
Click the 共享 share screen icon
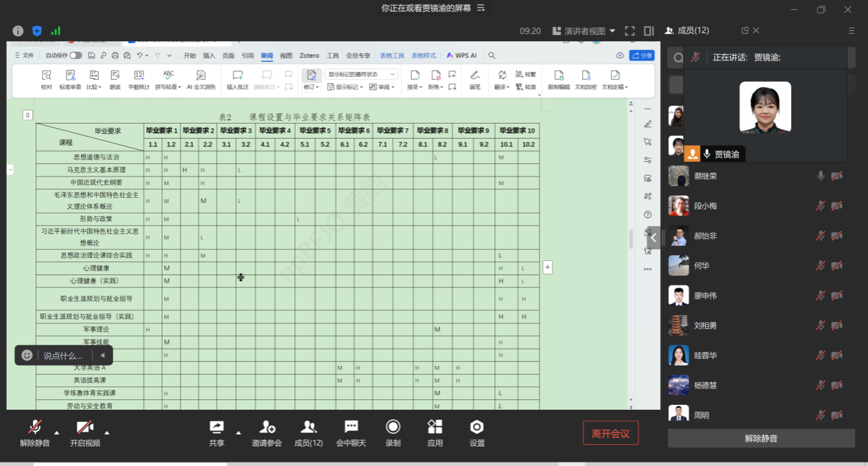[x=217, y=428]
